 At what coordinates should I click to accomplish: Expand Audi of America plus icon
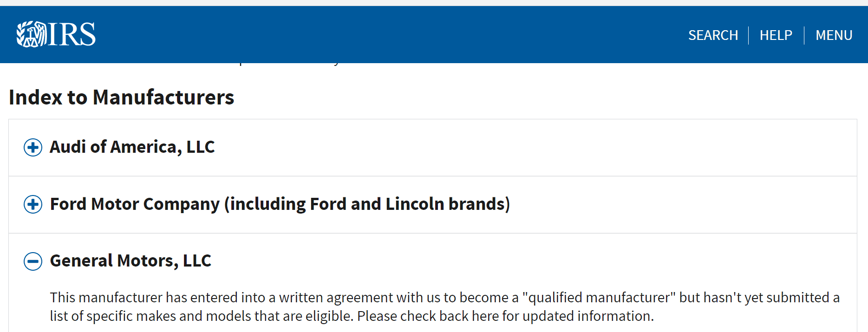click(x=33, y=147)
